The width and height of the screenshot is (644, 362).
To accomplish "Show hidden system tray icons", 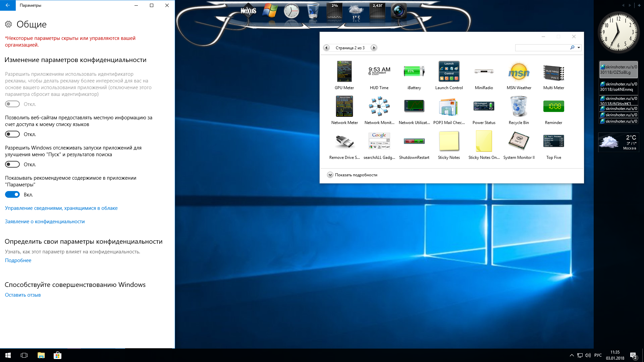I will (572, 355).
